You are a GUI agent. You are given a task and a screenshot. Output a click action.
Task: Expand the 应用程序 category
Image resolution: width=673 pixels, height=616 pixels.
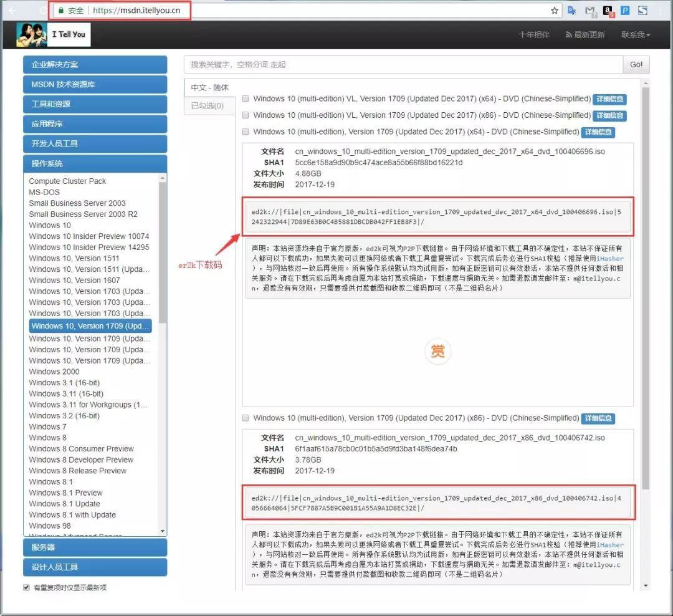[95, 123]
